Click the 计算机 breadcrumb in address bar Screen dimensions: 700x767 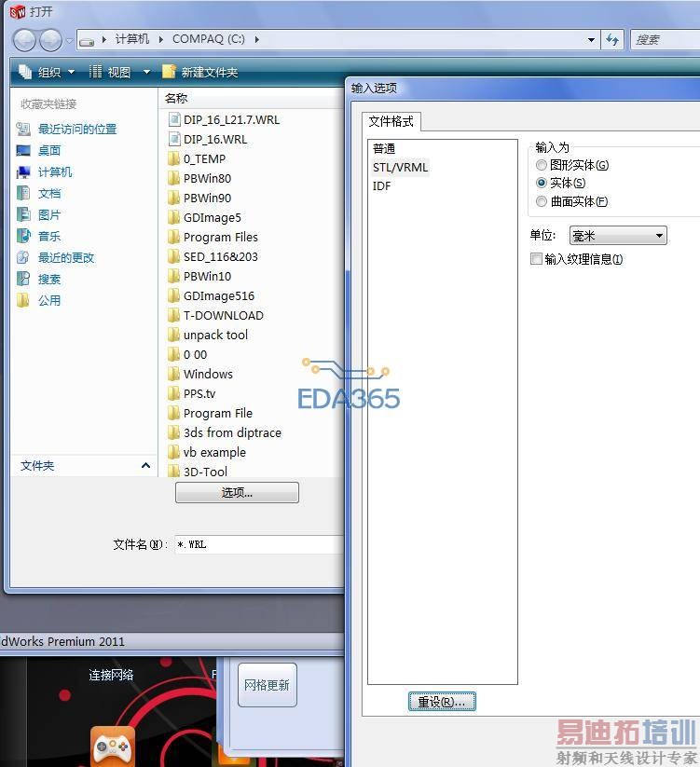point(132,39)
